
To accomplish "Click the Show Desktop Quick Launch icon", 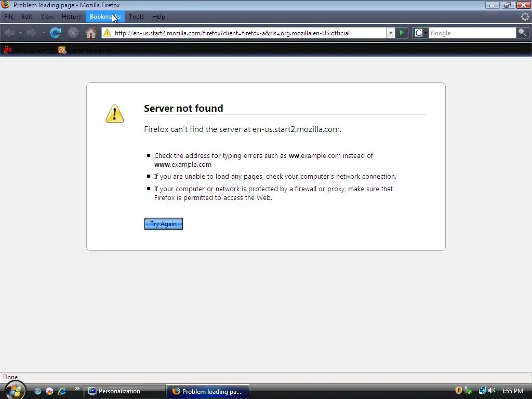I will tap(37, 391).
